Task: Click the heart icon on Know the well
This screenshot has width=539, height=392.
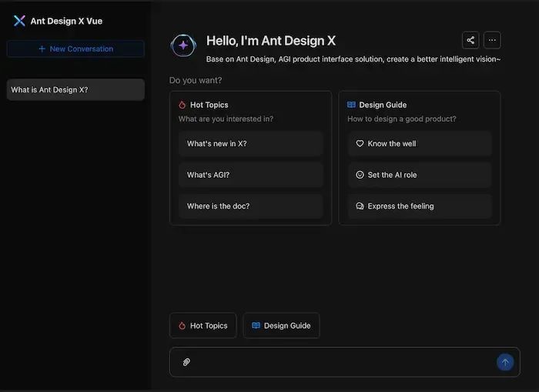Action: coord(360,143)
